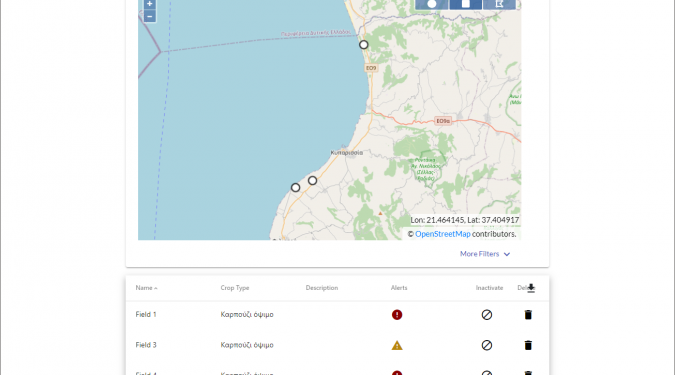This screenshot has height=375, width=675.
Task: Click the EO9 road label on map
Action: [371, 68]
